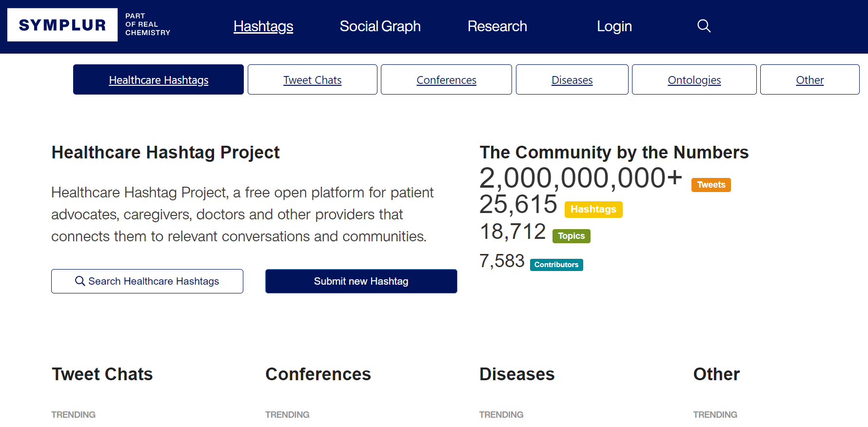Open the Research navigation item
Screen dimensions: 868x427
coord(497,26)
